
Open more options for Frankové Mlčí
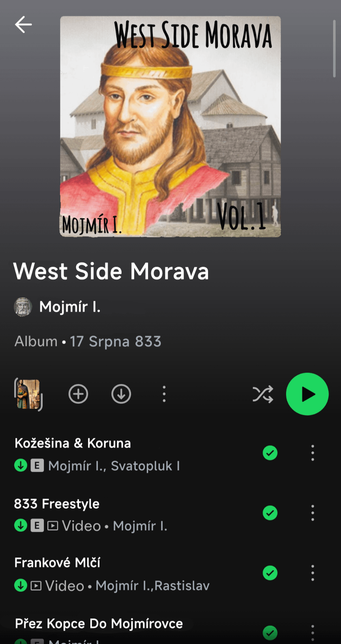(x=313, y=573)
